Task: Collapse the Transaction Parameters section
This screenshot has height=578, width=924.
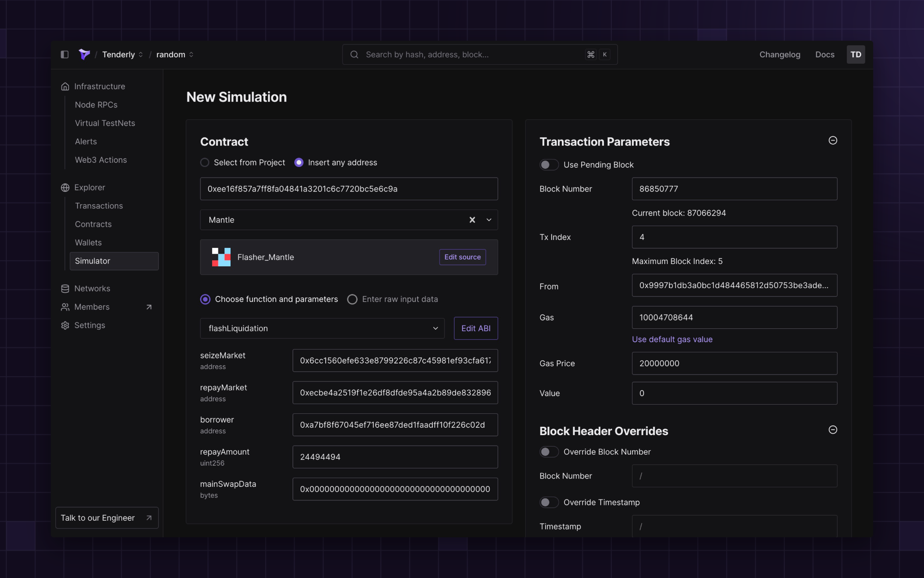Action: click(833, 141)
